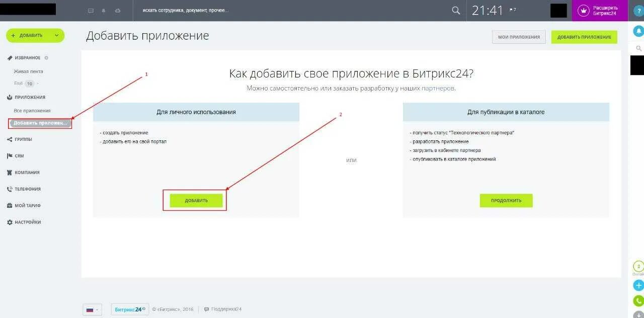Click the green phone call button
The height and width of the screenshot is (318, 644).
(x=638, y=301)
